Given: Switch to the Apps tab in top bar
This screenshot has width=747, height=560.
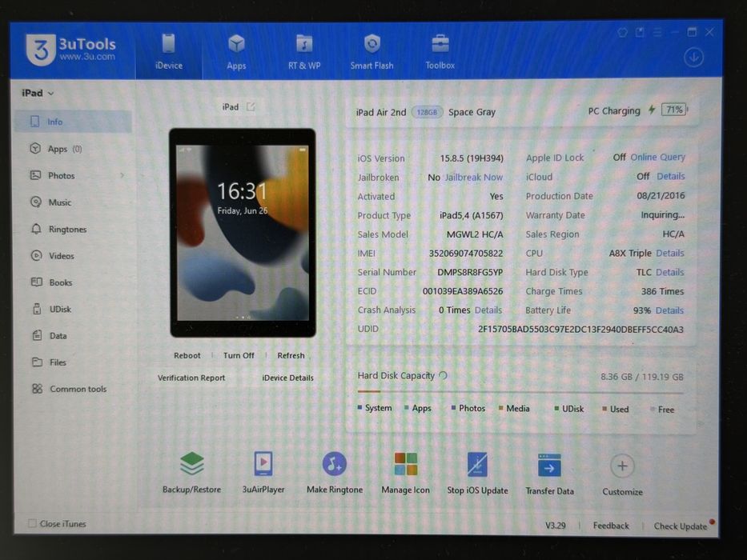Looking at the screenshot, I should [x=236, y=52].
